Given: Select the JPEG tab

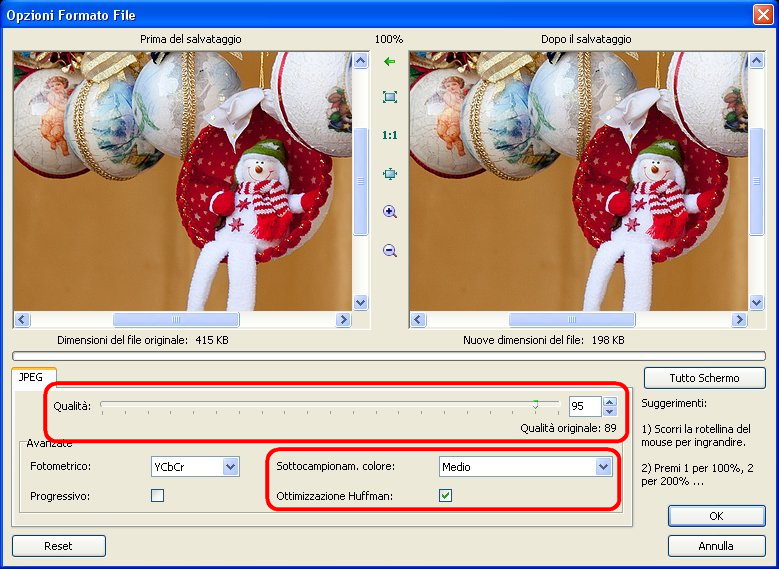Looking at the screenshot, I should pyautogui.click(x=34, y=377).
